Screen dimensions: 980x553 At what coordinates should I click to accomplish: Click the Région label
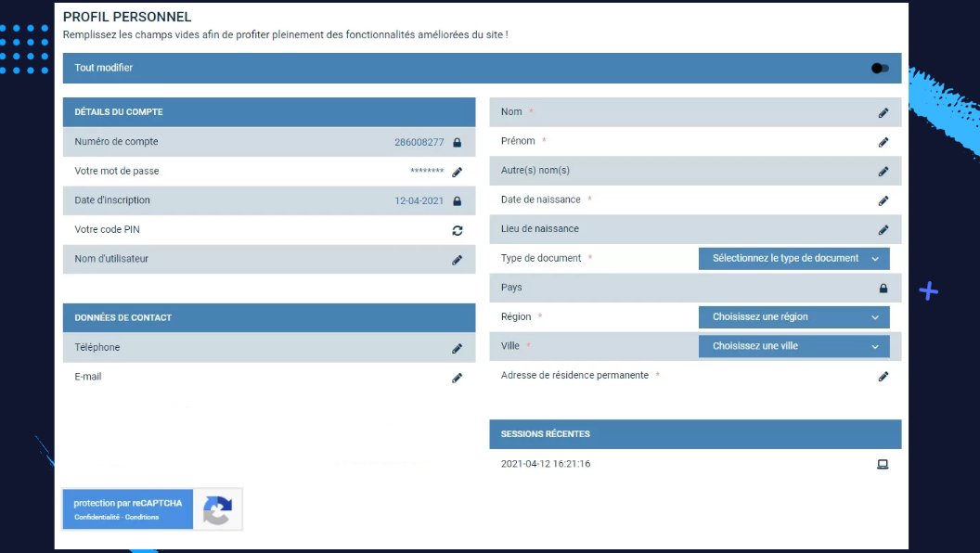coord(516,316)
